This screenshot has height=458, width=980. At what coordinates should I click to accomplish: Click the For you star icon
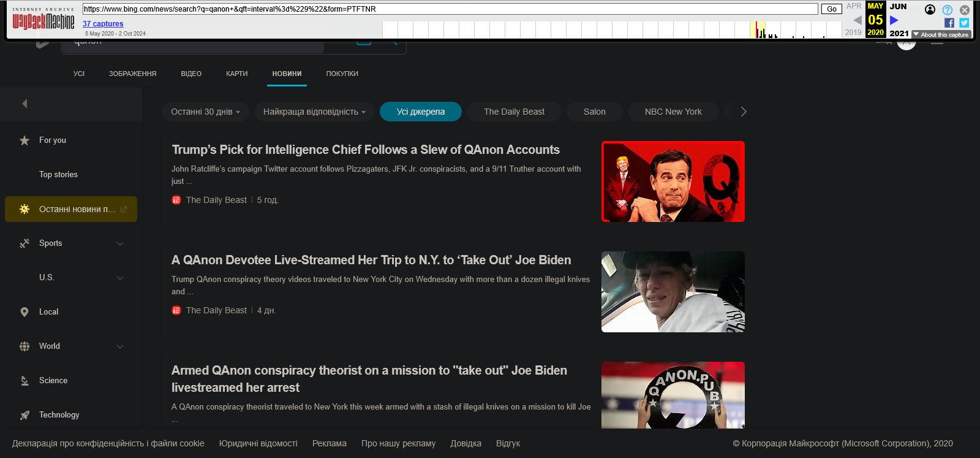coord(24,140)
